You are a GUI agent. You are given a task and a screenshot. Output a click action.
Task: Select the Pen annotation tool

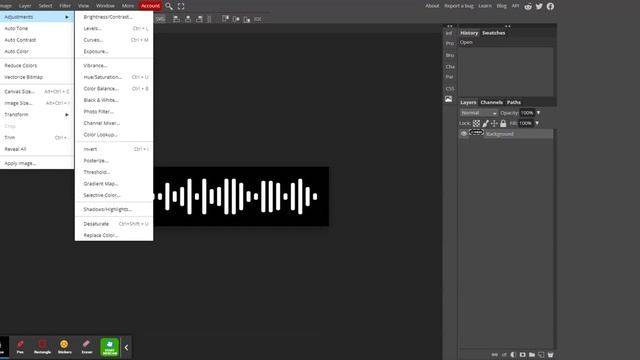[20, 347]
